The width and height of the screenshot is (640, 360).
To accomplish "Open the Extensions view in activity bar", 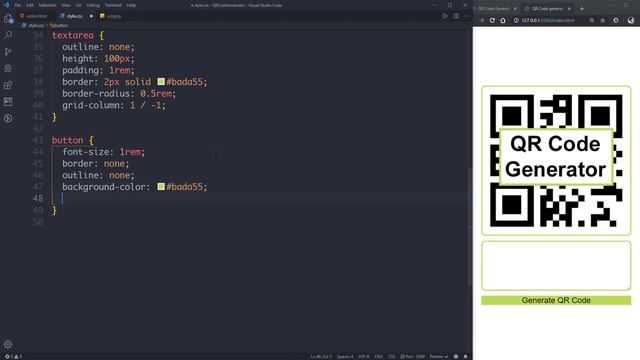I will (8, 85).
